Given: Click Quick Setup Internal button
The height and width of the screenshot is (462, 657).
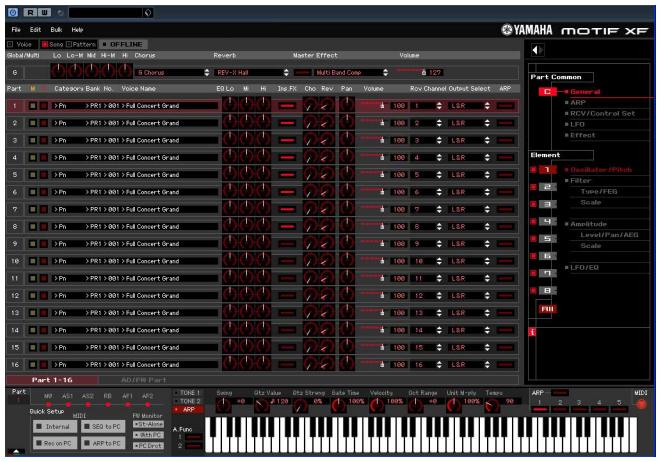Looking at the screenshot, I should tap(55, 427).
